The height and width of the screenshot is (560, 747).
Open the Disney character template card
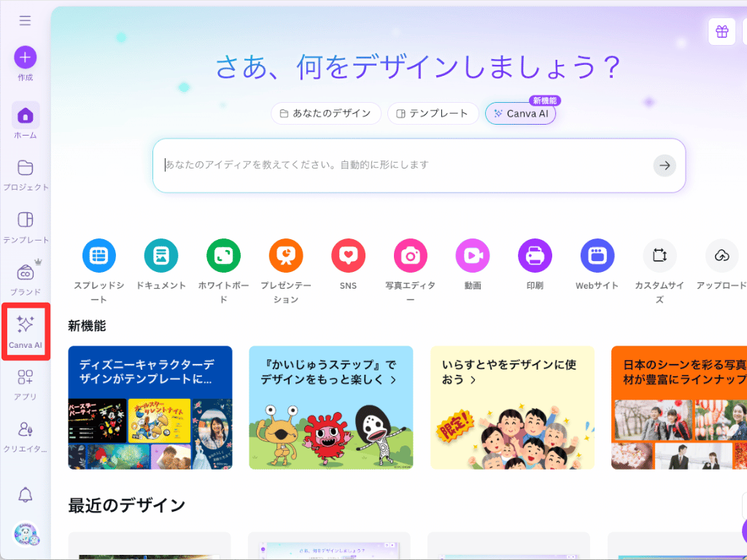click(150, 408)
